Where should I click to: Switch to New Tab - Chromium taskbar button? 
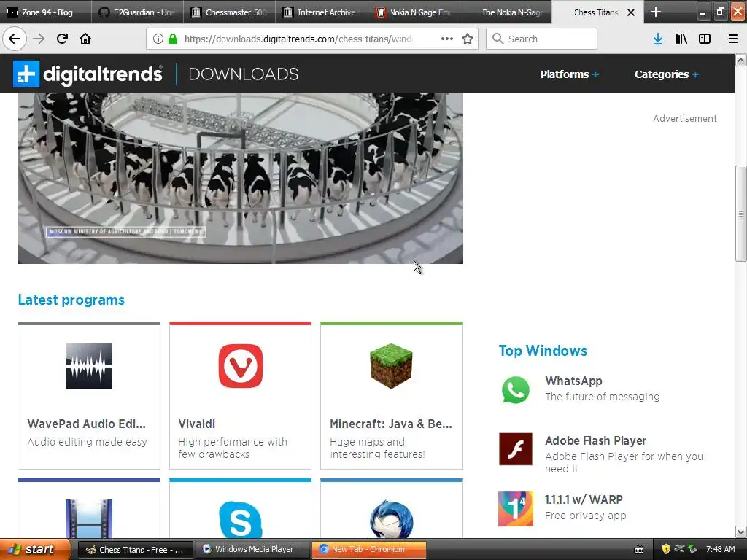[x=368, y=550]
